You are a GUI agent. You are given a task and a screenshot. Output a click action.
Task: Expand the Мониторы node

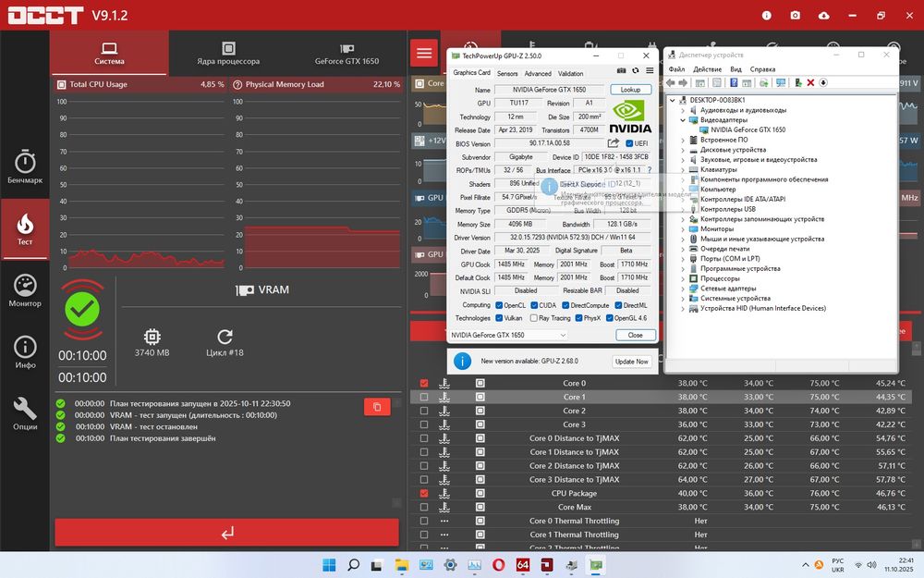coord(683,228)
